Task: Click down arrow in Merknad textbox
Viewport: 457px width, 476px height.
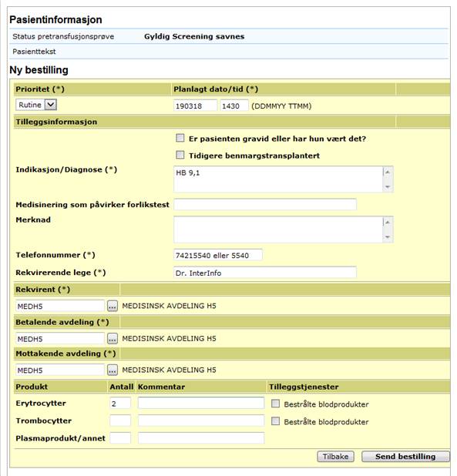Action: tap(388, 237)
